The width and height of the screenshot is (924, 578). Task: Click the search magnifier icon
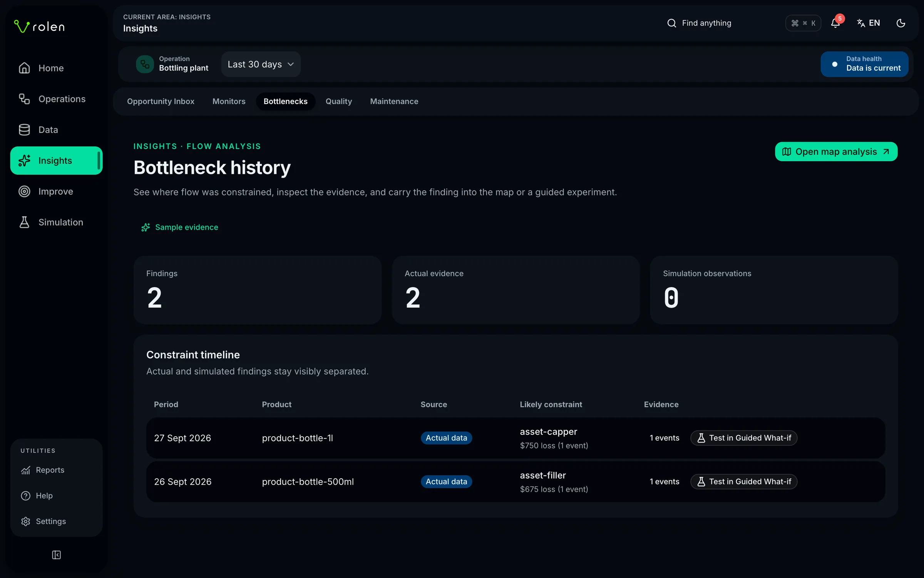point(672,23)
